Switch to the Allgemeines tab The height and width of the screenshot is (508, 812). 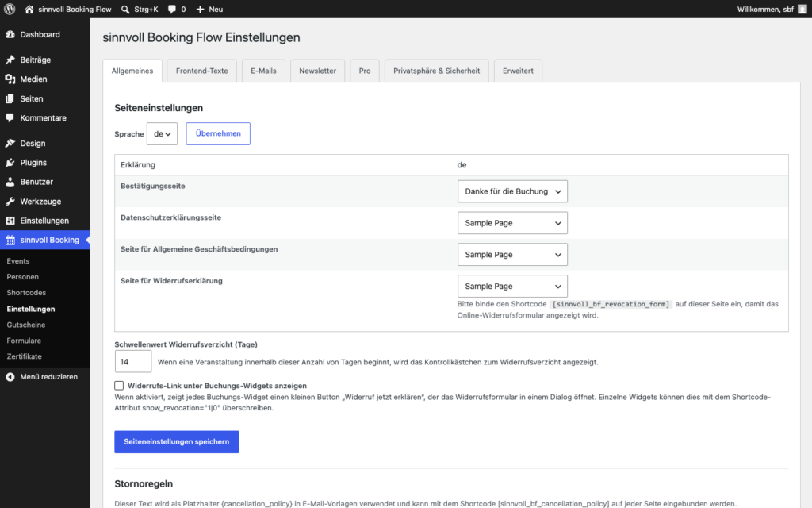[132, 71]
